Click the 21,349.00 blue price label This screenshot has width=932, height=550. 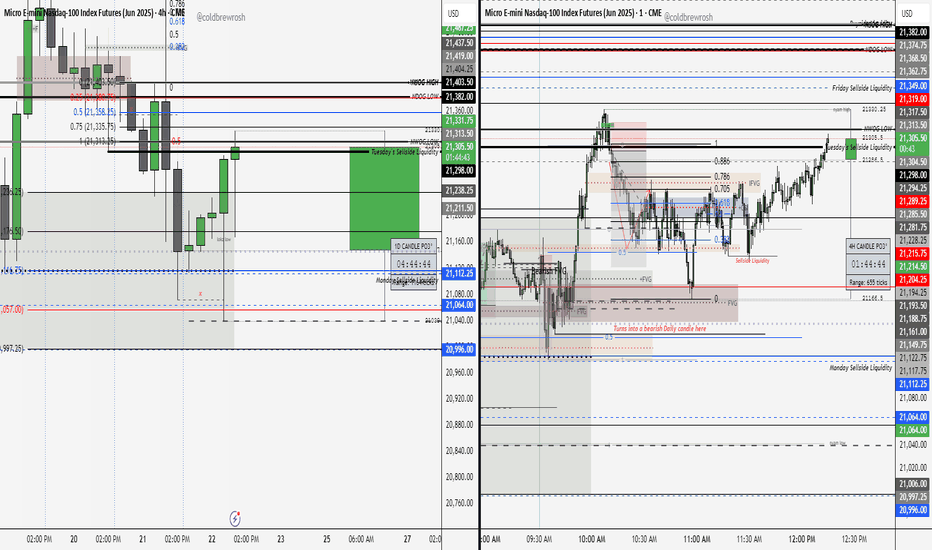[x=913, y=86]
